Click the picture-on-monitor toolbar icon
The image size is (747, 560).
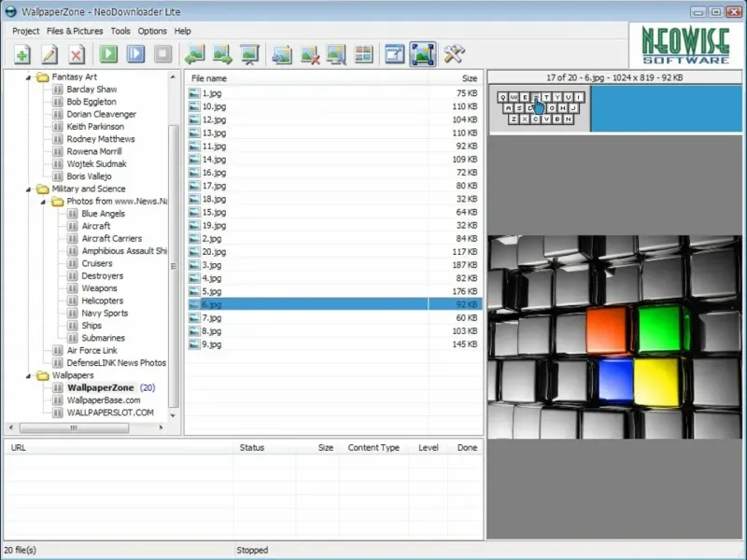coord(336,54)
